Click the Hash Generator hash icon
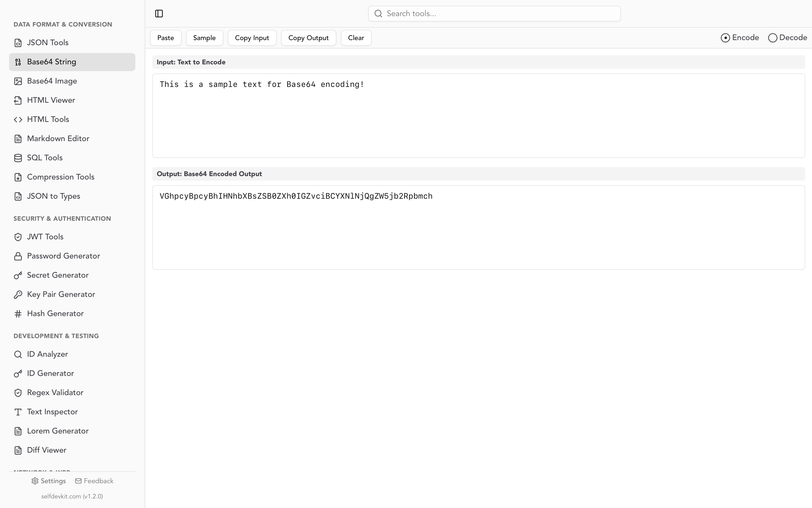Viewport: 812px width, 508px height. 18,314
